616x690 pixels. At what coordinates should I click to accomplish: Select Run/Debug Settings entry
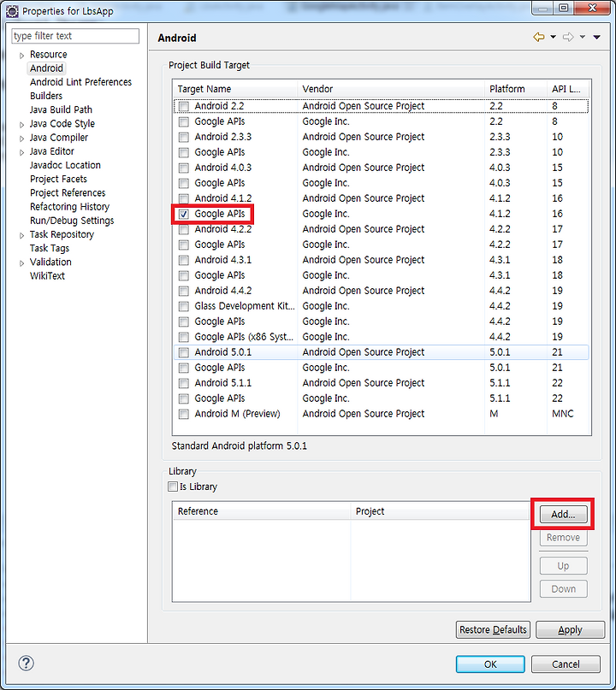tap(72, 221)
